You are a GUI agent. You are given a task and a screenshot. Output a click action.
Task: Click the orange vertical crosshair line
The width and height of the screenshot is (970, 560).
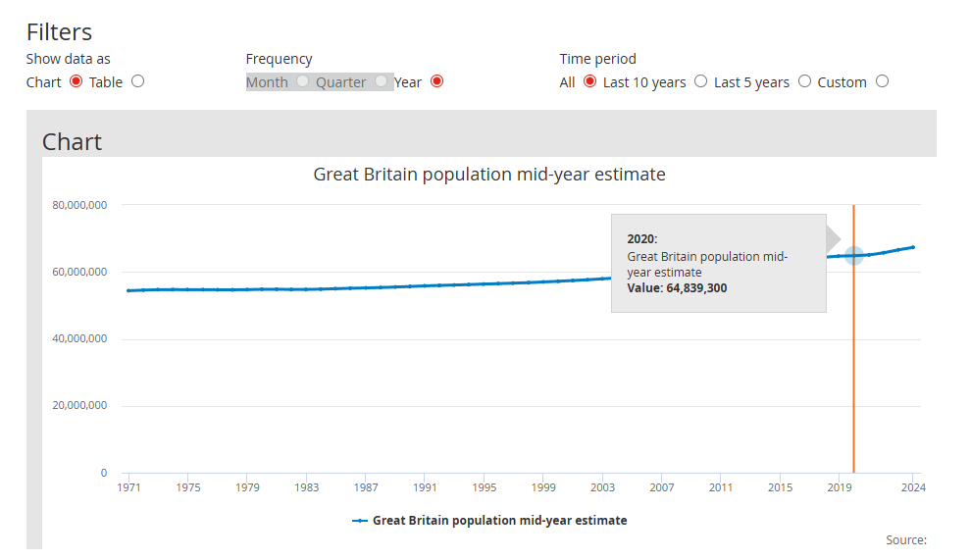point(853,392)
